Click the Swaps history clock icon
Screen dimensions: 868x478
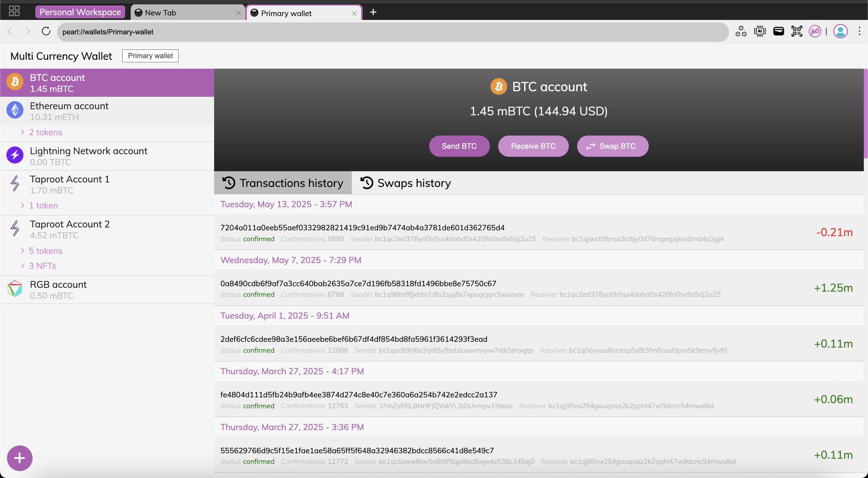tap(367, 183)
